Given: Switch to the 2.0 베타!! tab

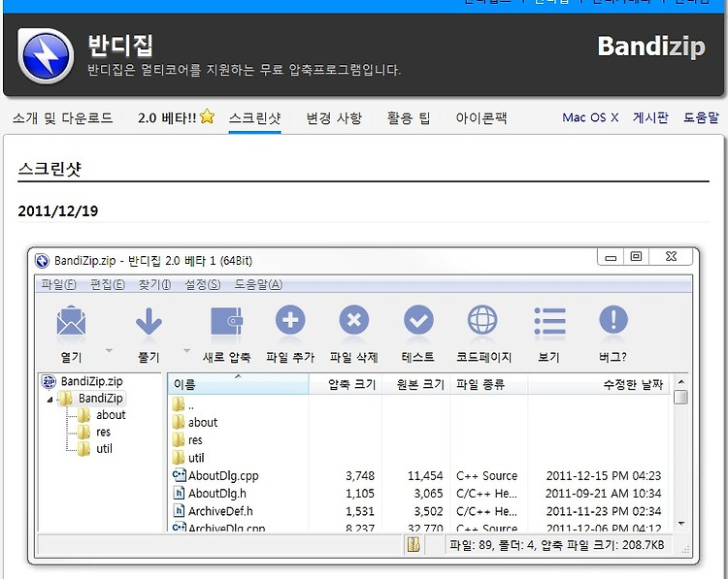Looking at the screenshot, I should click(167, 118).
